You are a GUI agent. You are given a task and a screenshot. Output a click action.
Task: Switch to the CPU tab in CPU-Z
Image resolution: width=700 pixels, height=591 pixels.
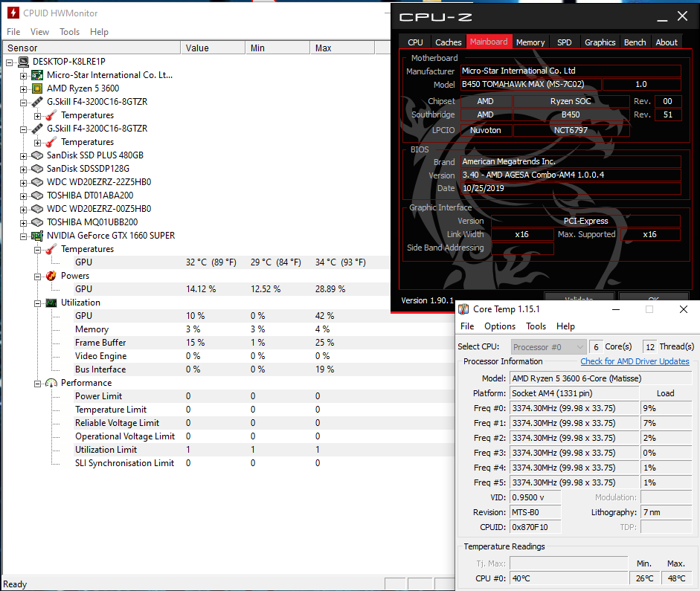pyautogui.click(x=415, y=42)
